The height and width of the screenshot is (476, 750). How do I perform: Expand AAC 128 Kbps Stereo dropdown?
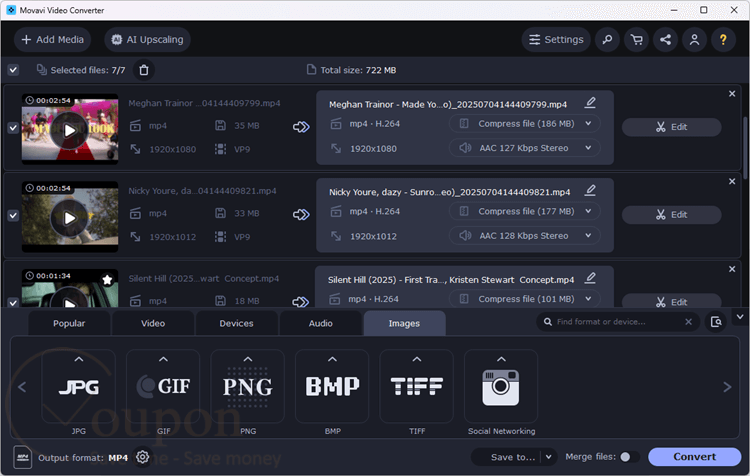coord(525,235)
